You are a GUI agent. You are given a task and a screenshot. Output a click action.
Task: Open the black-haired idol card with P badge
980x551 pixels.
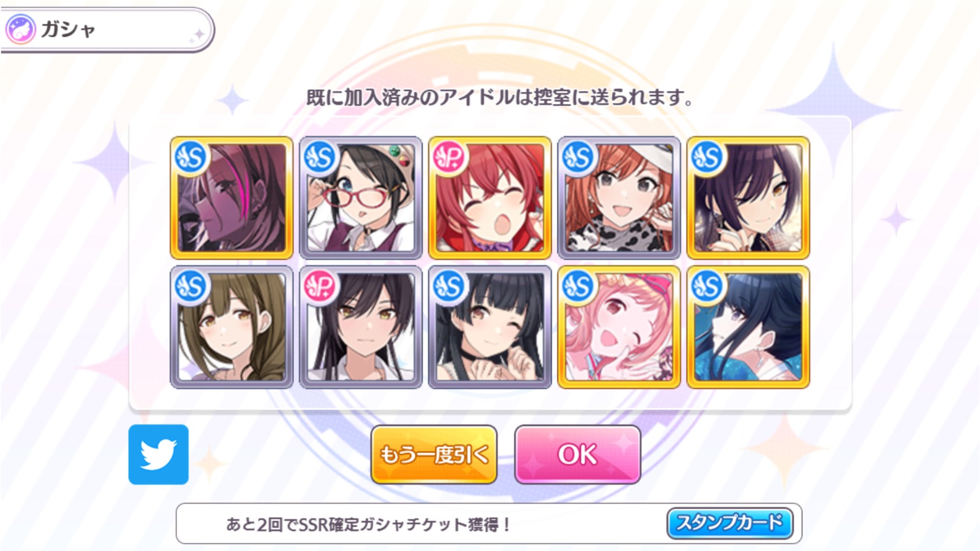[x=361, y=327]
